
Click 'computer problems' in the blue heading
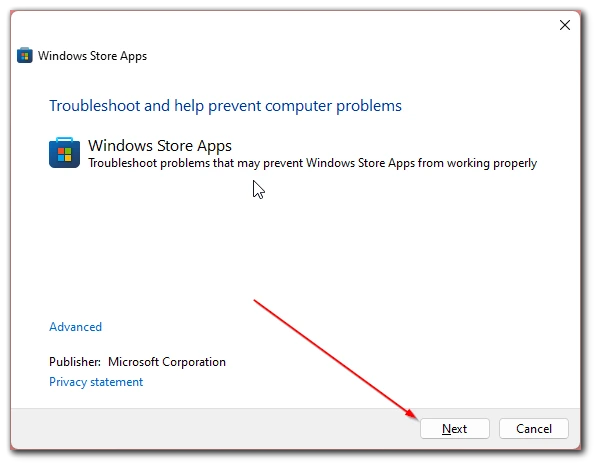click(333, 106)
